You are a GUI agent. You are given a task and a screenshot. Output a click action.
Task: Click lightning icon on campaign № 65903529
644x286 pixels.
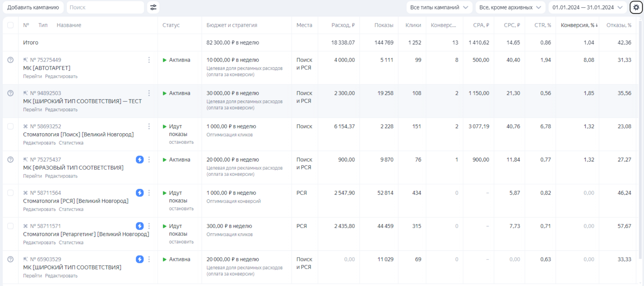140,260
